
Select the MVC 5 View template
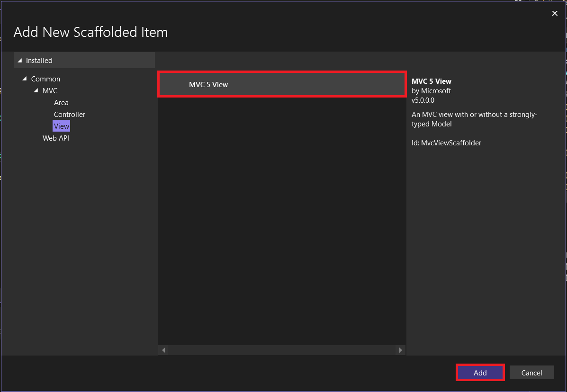[281, 85]
